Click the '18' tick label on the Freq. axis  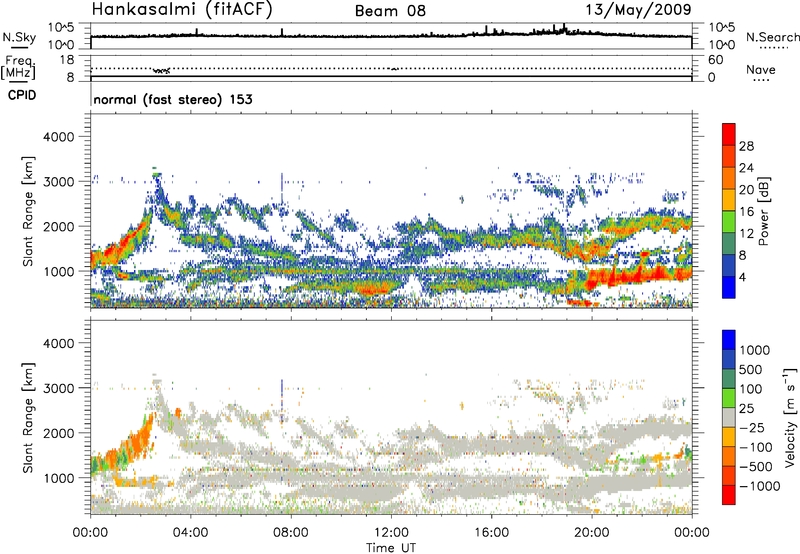pos(67,60)
